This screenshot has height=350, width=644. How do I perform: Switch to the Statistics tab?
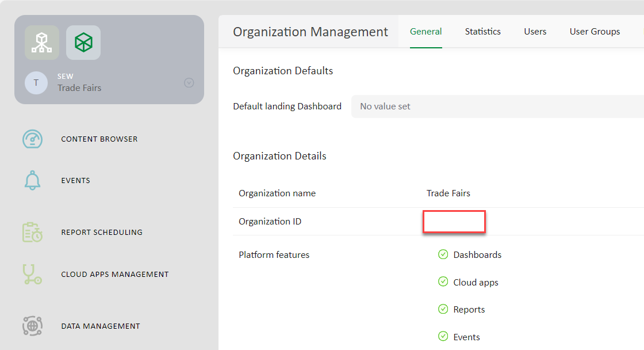[482, 32]
